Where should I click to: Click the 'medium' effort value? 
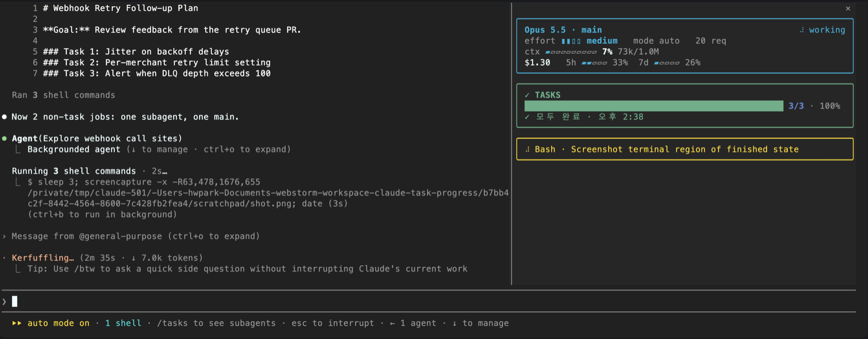[x=602, y=41]
